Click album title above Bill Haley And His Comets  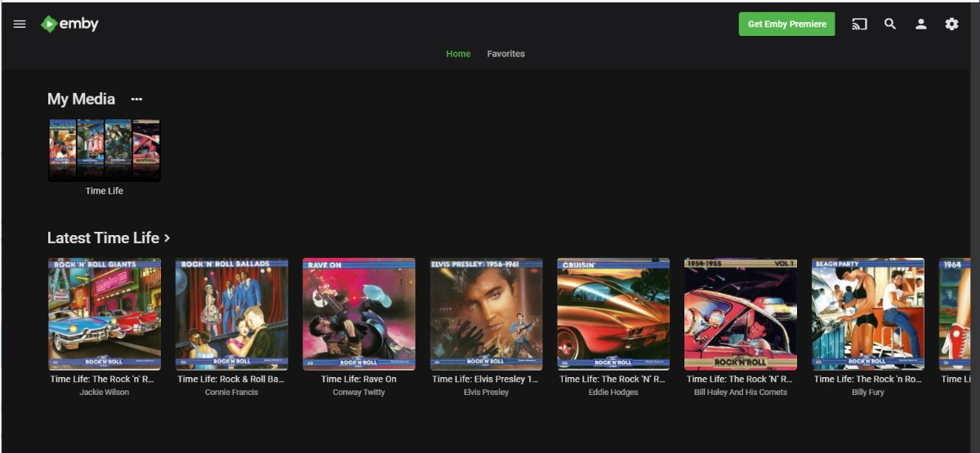tap(742, 379)
